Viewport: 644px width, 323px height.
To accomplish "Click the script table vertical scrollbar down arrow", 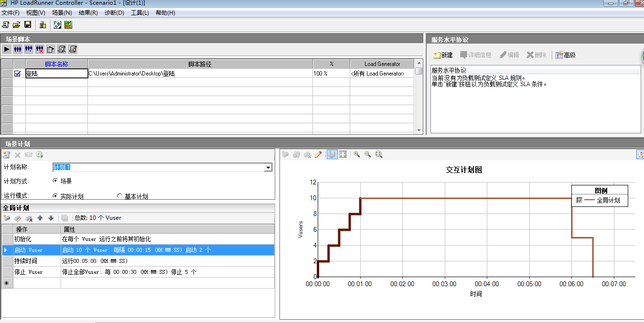I will pyautogui.click(x=419, y=130).
